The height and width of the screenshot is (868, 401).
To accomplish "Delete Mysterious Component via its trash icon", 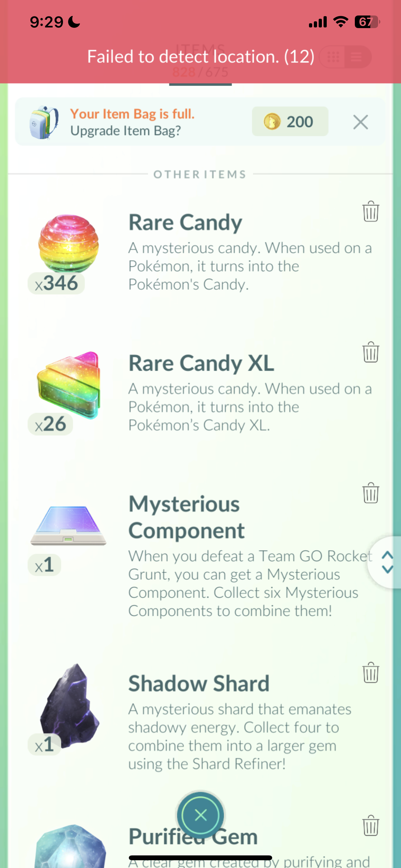I will pos(371,493).
